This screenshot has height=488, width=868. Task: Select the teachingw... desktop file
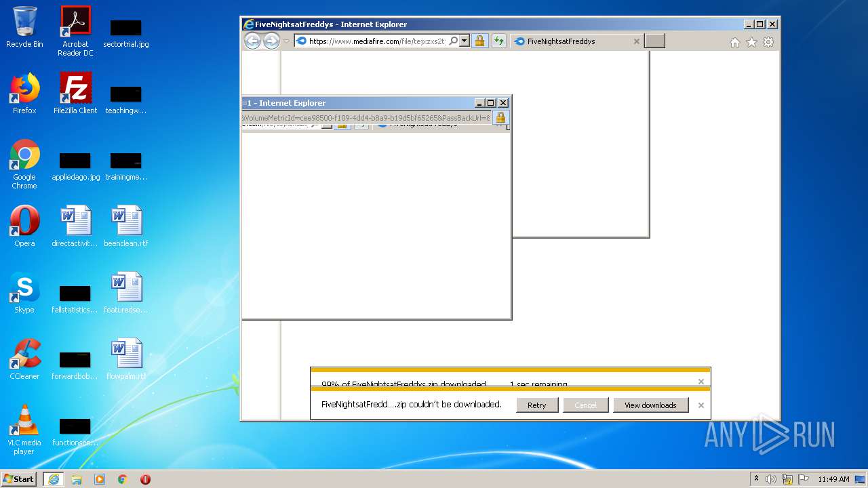[126, 100]
